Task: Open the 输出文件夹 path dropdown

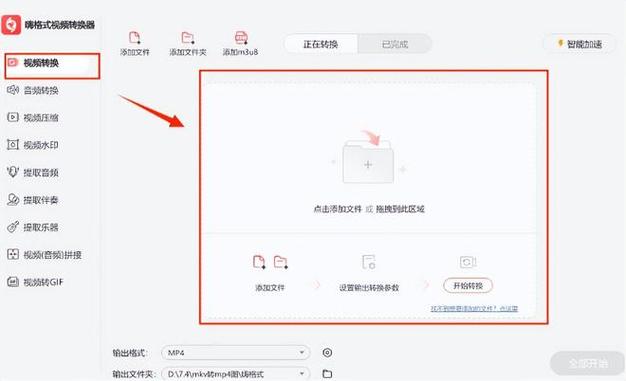Action: pos(235,374)
